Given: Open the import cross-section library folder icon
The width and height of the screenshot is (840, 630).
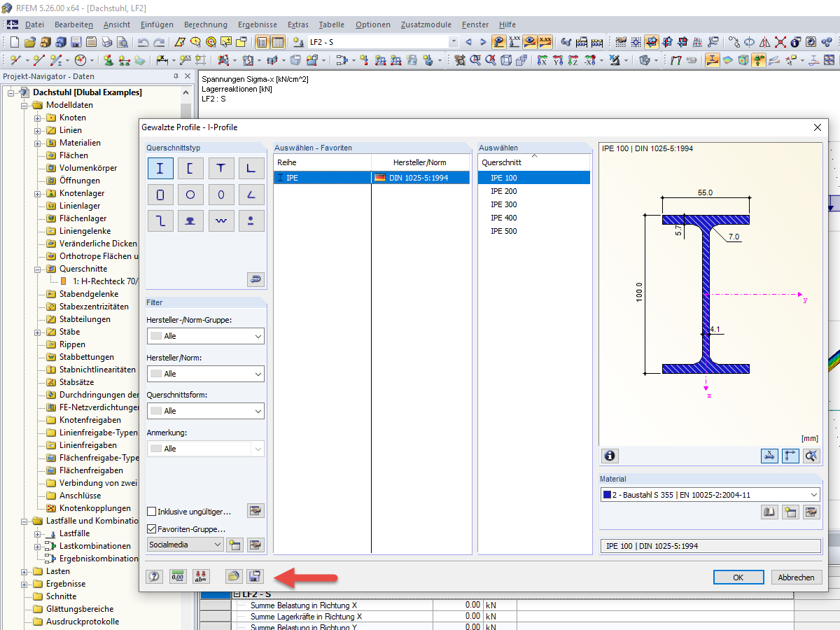Looking at the screenshot, I should 234,577.
